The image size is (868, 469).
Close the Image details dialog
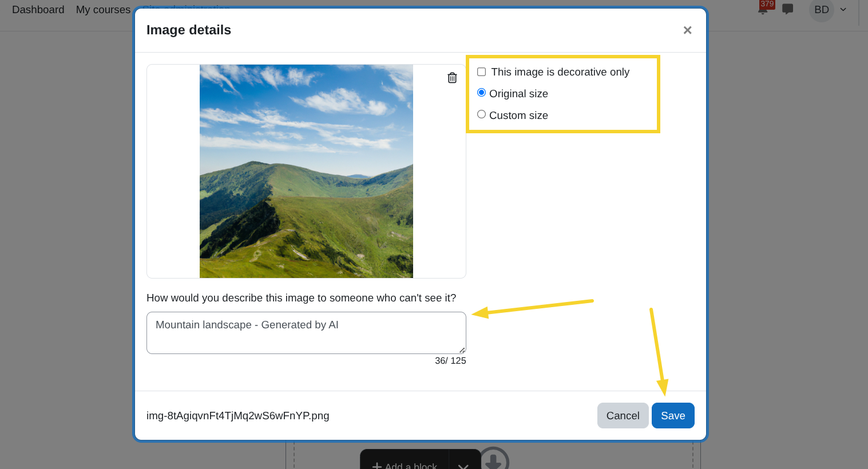pos(687,30)
